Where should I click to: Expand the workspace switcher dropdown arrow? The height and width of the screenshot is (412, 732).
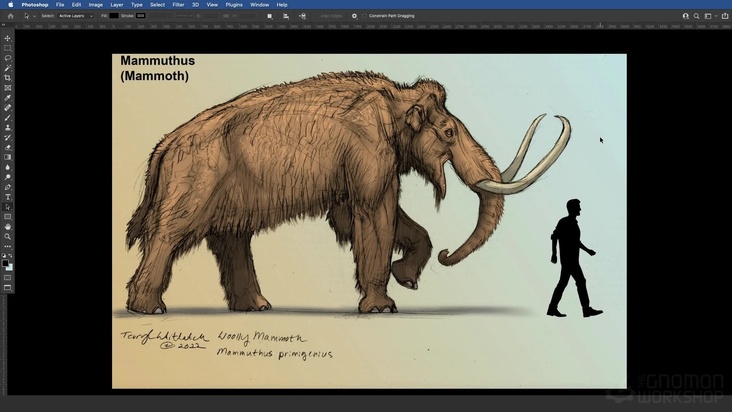tap(716, 16)
